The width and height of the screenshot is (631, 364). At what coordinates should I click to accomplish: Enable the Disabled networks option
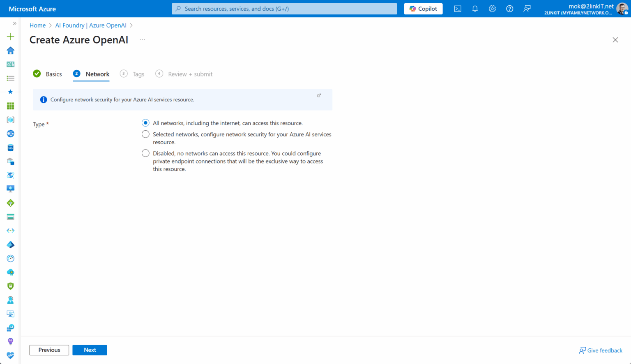click(145, 153)
